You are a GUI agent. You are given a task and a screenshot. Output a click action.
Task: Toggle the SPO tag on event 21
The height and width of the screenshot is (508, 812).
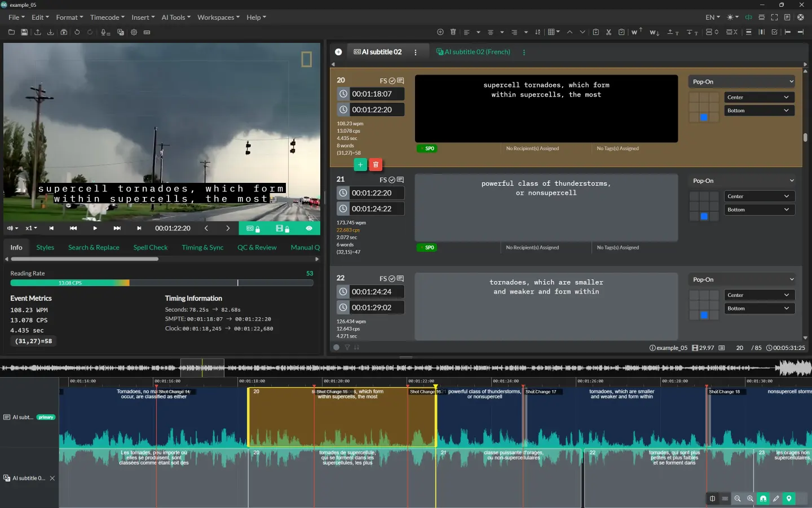pyautogui.click(x=427, y=247)
